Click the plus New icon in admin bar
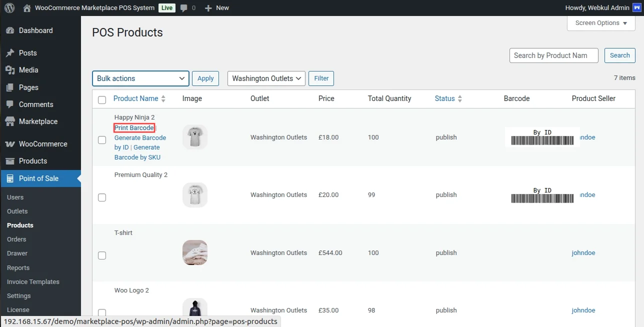 208,8
